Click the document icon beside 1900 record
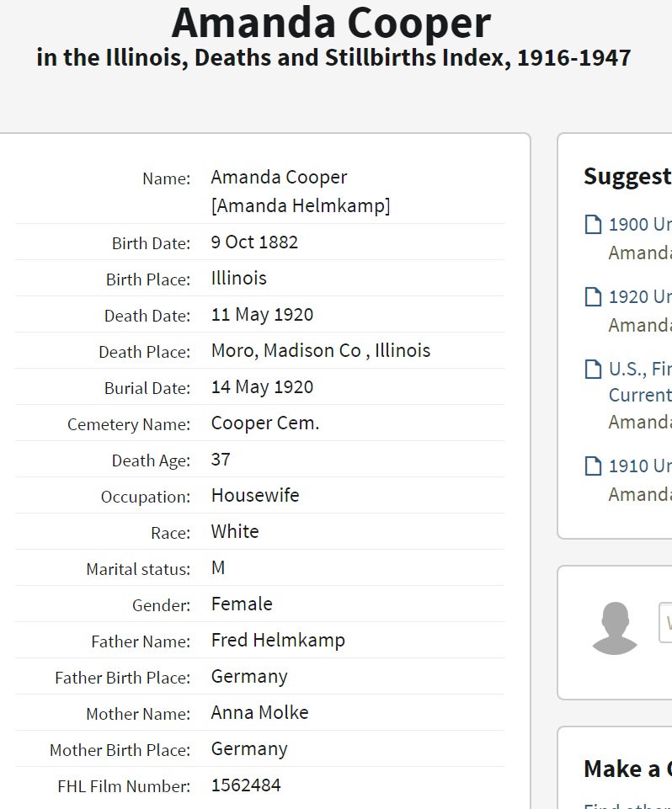This screenshot has width=672, height=809. click(593, 225)
